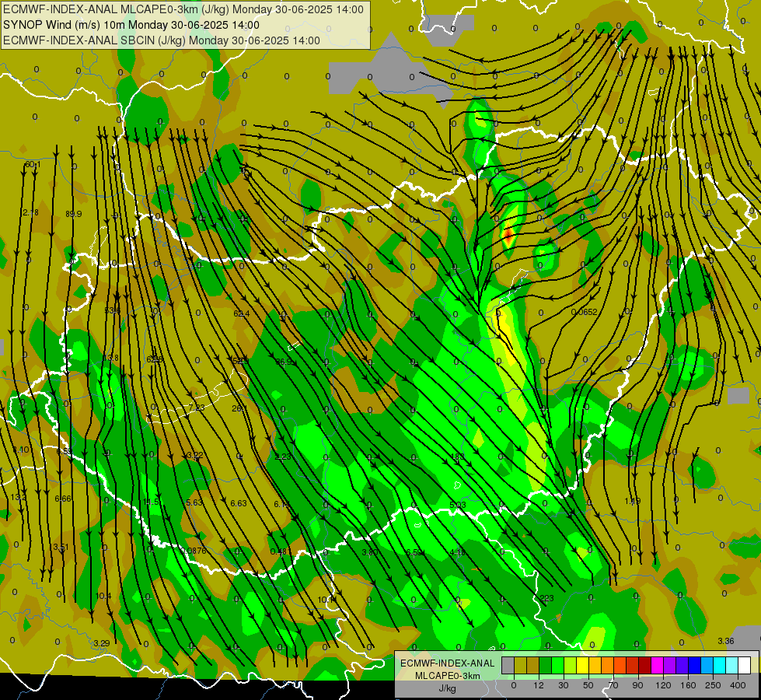Click the map value 86.9
The image size is (761, 700).
click(x=284, y=362)
